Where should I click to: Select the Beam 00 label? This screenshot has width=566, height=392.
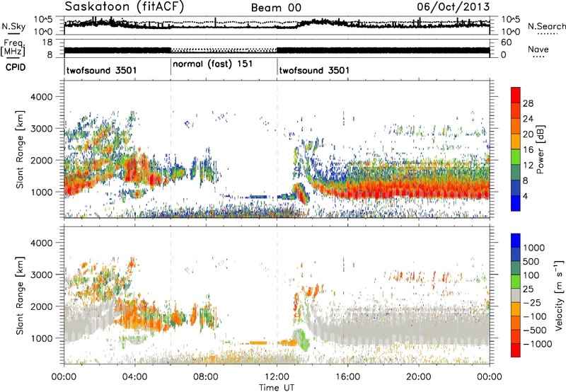276,8
